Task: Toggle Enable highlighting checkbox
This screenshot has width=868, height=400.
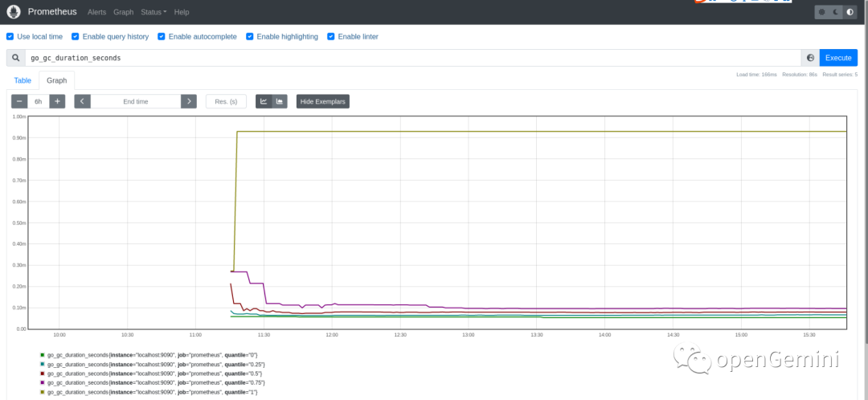Action: pos(250,36)
